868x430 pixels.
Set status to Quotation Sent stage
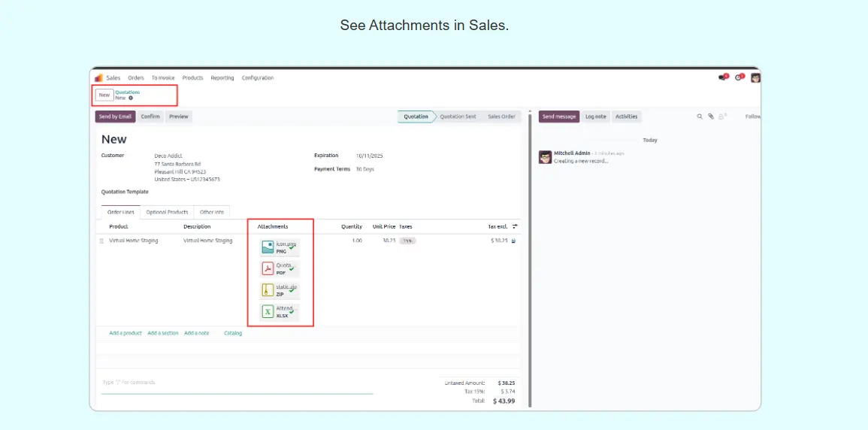pyautogui.click(x=458, y=117)
